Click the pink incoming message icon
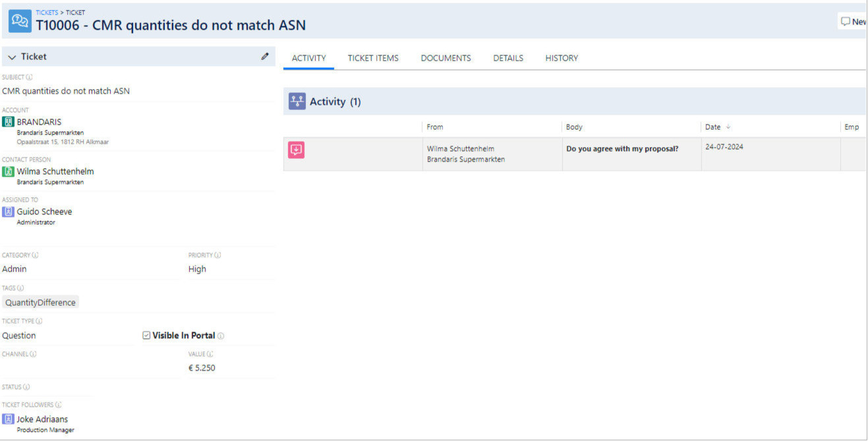Viewport: 868px width, 441px height. pos(297,150)
